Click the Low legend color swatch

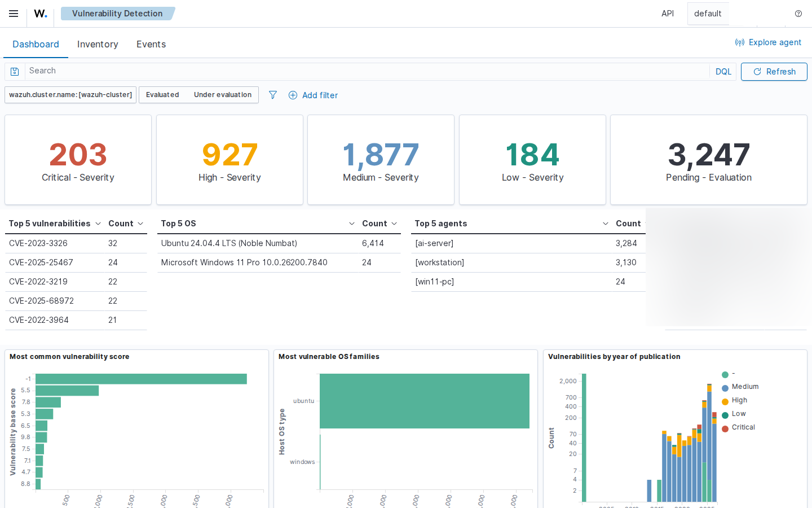click(x=725, y=415)
